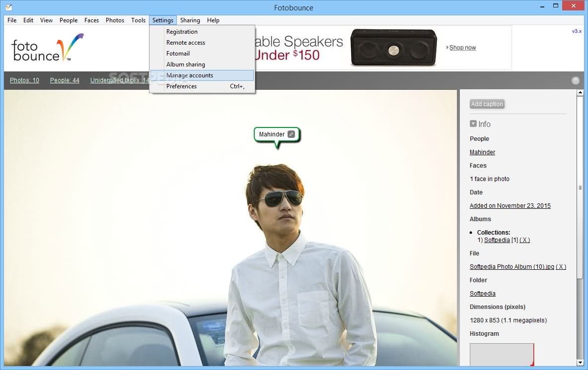Select Fotomail in Settings menu

[x=202, y=53]
